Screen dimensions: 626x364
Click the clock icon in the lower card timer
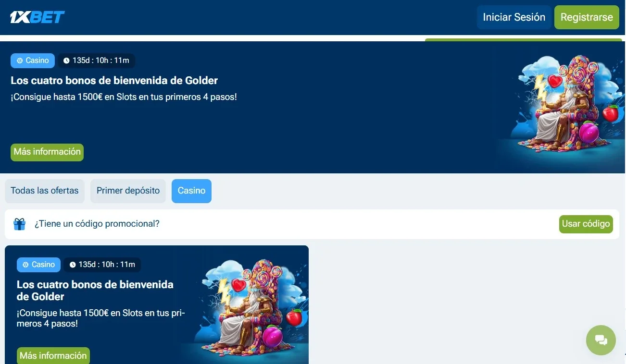[x=73, y=265]
